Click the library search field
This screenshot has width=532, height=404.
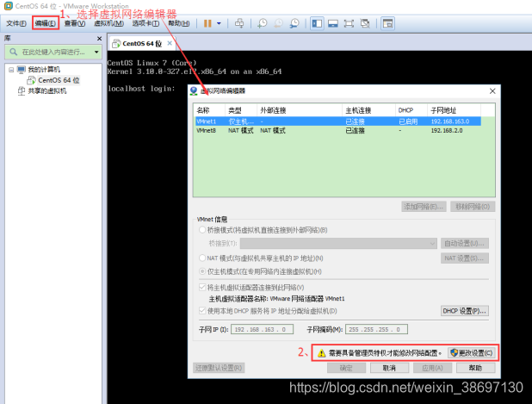pyautogui.click(x=53, y=52)
